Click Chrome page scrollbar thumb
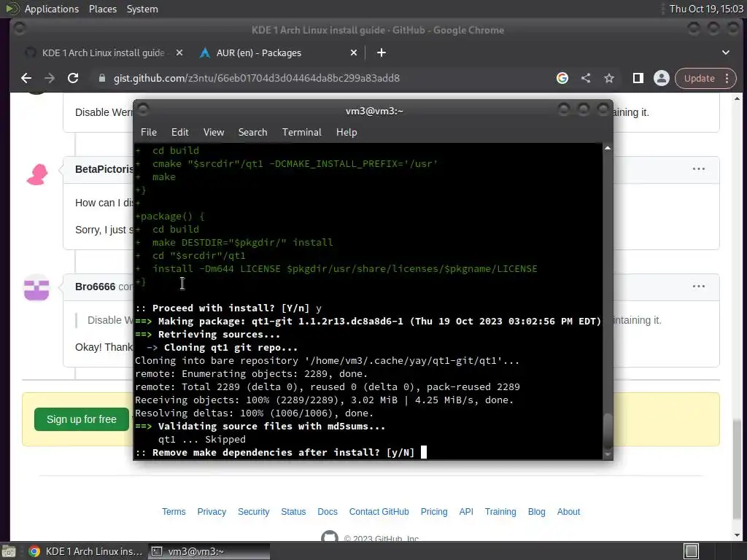 click(737, 469)
